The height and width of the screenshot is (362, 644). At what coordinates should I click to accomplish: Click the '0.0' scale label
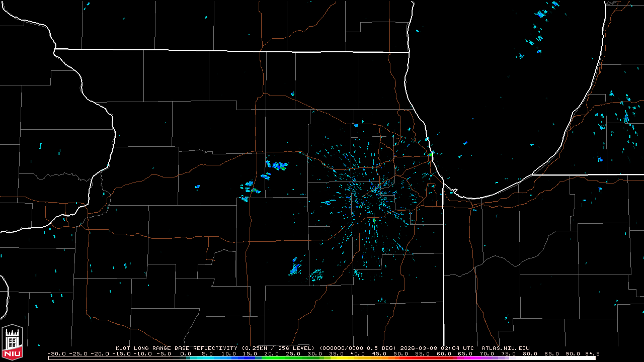pyautogui.click(x=186, y=354)
